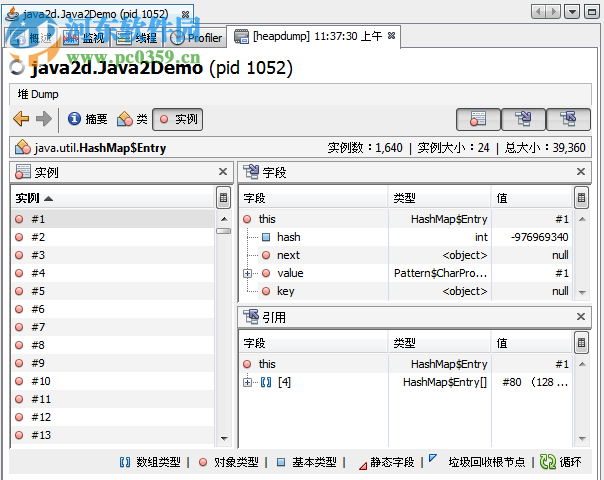
Task: Click the 类型 header in references table
Action: 440,343
